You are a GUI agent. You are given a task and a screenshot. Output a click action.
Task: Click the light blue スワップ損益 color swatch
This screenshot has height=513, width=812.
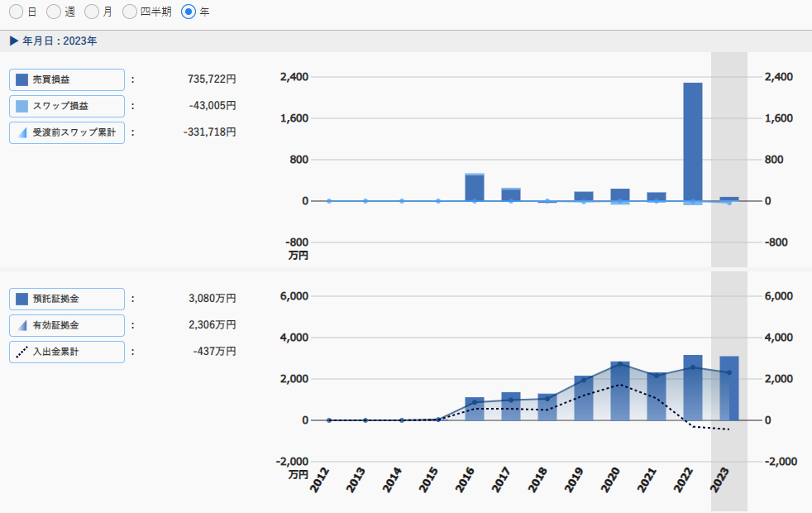coord(21,106)
